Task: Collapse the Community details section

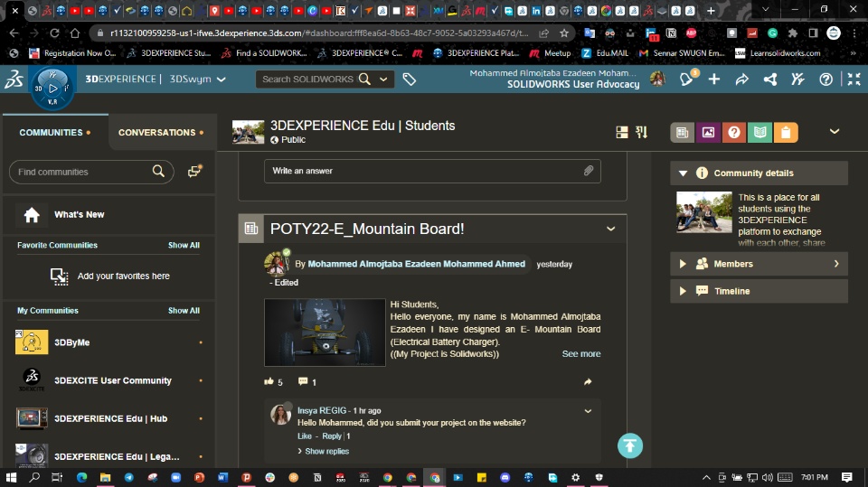Action: (x=683, y=173)
